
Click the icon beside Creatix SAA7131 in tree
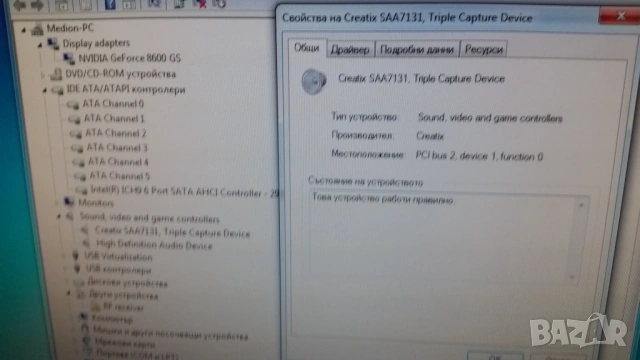tap(85, 231)
